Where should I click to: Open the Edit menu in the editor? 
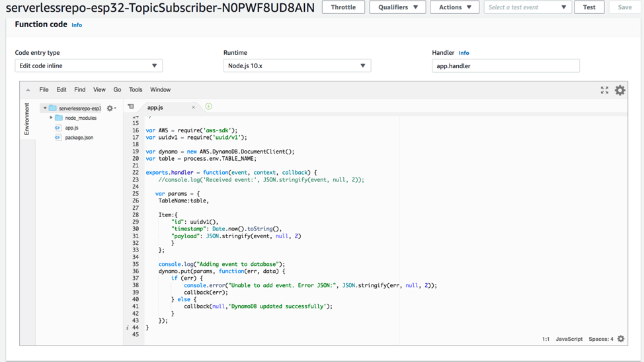pyautogui.click(x=61, y=89)
